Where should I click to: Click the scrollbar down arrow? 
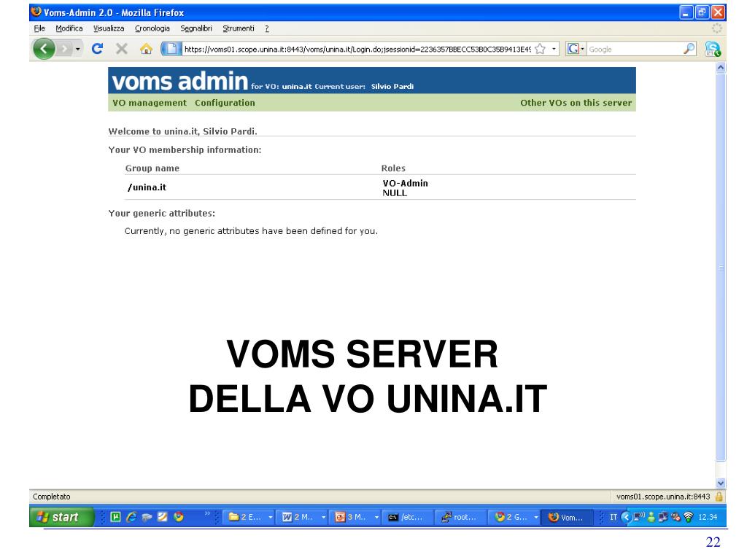(721, 483)
